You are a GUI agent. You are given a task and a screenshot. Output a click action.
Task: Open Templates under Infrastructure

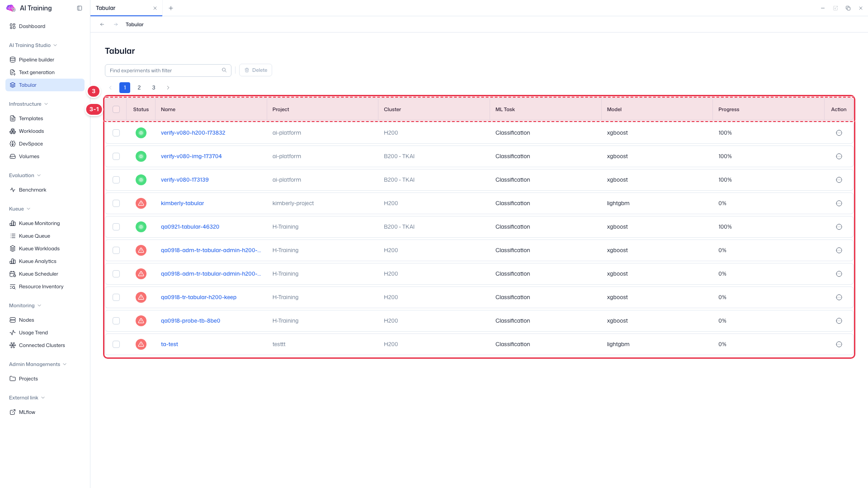[x=31, y=118]
